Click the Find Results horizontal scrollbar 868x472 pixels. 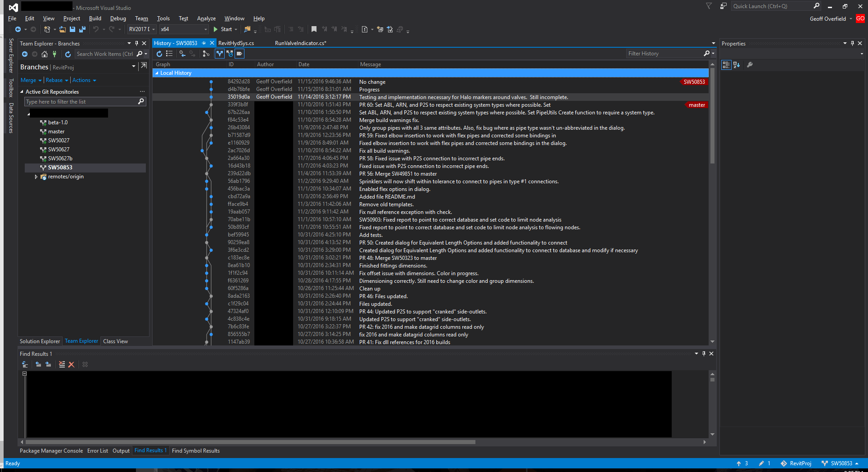(250, 442)
